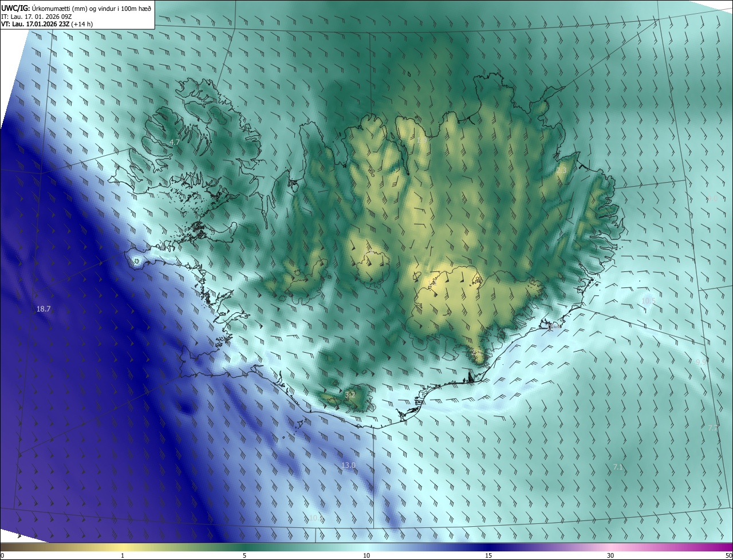Click the color scale label 30
733x560 pixels.
pyautogui.click(x=610, y=555)
